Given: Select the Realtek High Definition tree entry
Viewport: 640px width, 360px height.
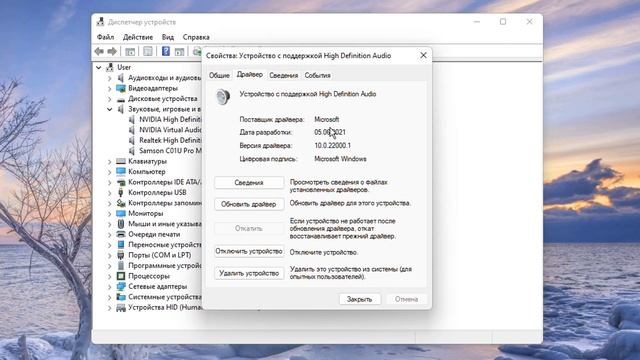Looking at the screenshot, I should pyautogui.click(x=170, y=140).
